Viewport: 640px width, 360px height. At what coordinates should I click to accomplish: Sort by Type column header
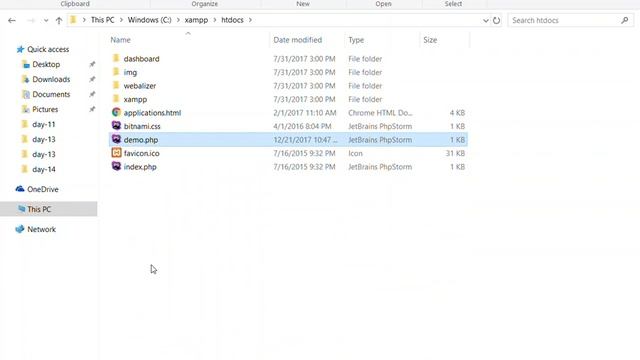coord(356,40)
